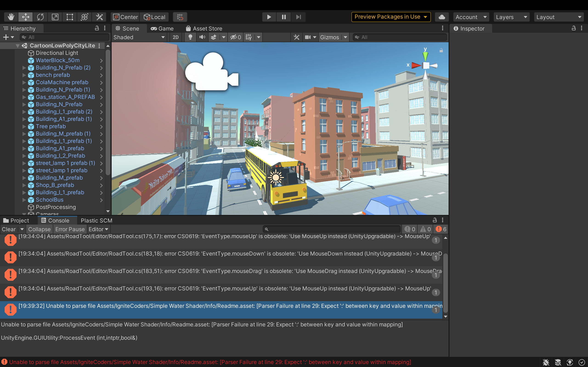Screen dimensions: 588x367
Task: Open the Layers dropdown
Action: [x=511, y=17]
